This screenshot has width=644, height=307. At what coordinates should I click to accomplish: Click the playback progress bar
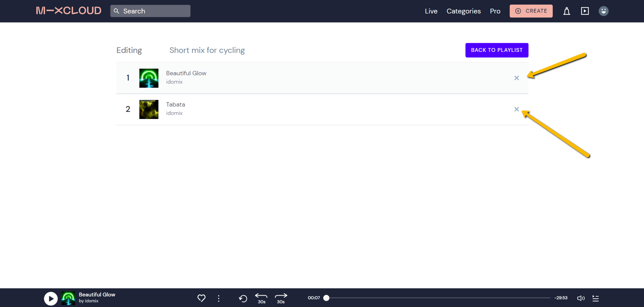[438, 298]
